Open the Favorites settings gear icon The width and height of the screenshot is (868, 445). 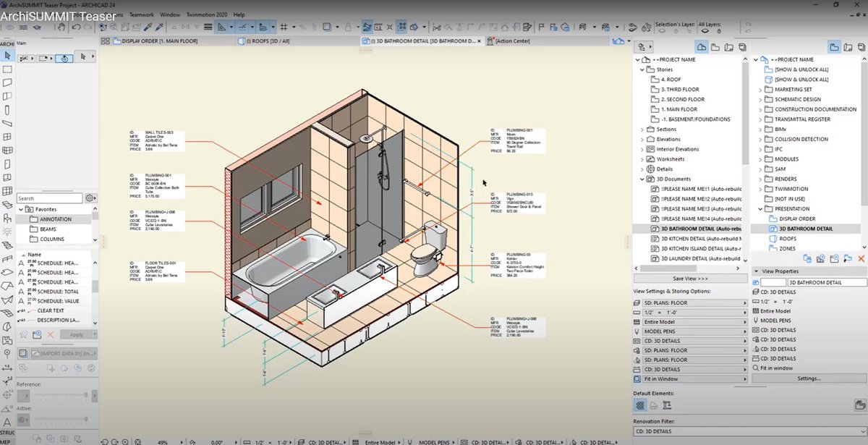(91, 198)
